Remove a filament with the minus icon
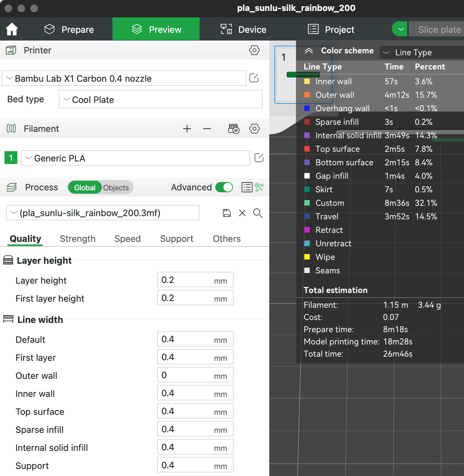 207,129
